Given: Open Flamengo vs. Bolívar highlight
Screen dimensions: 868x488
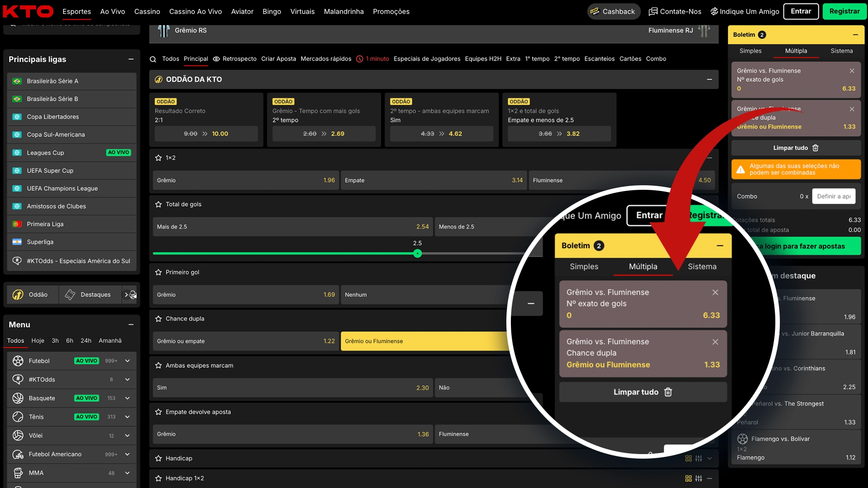Looking at the screenshot, I should [796, 448].
